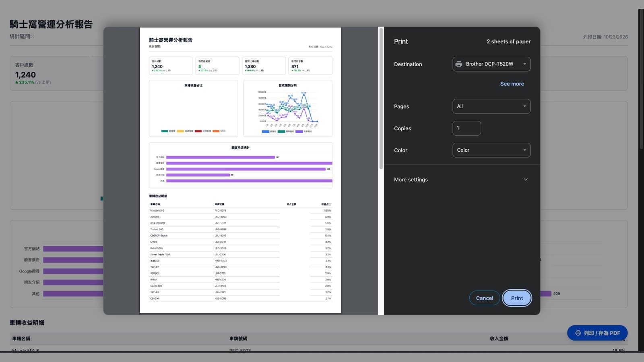Click background bar label 官方網站

pos(32,249)
